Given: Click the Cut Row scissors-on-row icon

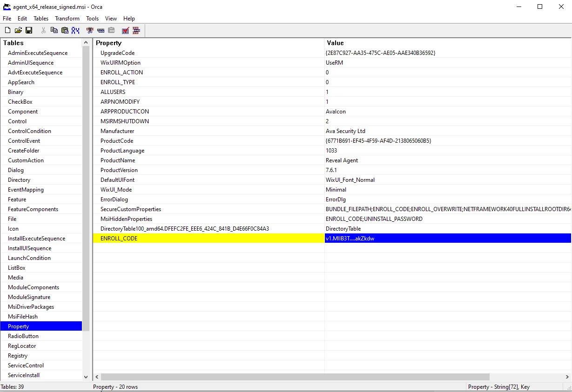Looking at the screenshot, I should (90, 30).
